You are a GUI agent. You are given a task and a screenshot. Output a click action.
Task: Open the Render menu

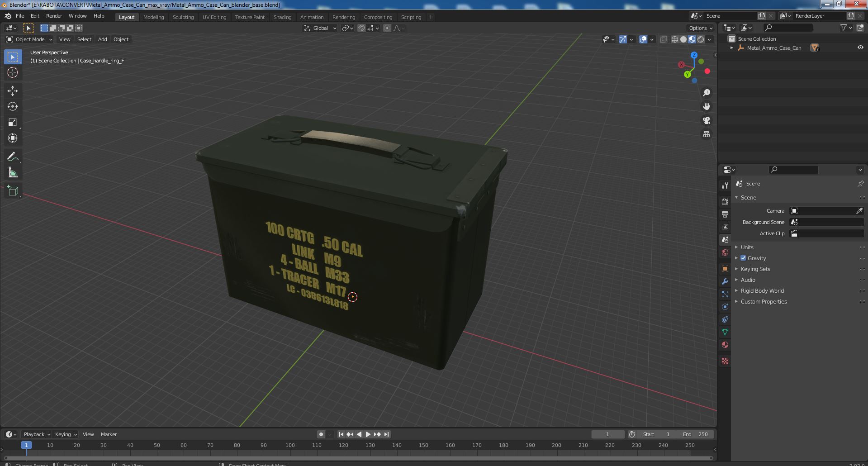(54, 16)
